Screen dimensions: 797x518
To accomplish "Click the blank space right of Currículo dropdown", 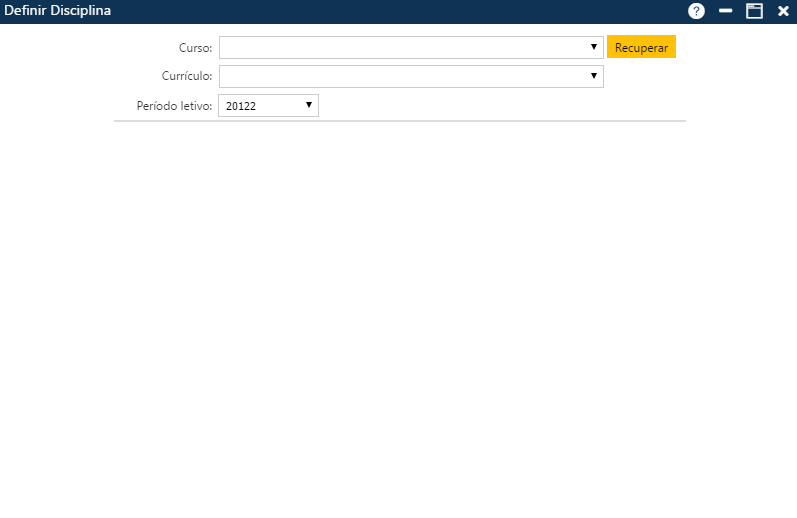I will tap(645, 76).
